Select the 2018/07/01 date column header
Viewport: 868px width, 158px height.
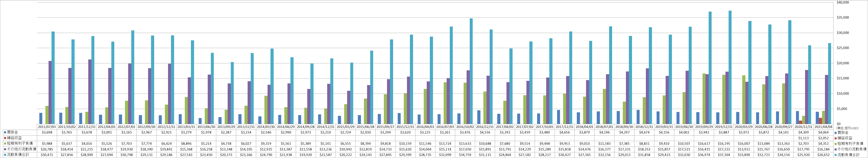(605, 127)
